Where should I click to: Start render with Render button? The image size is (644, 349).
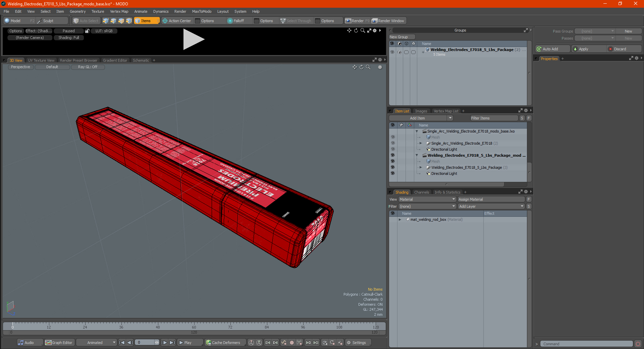[357, 21]
